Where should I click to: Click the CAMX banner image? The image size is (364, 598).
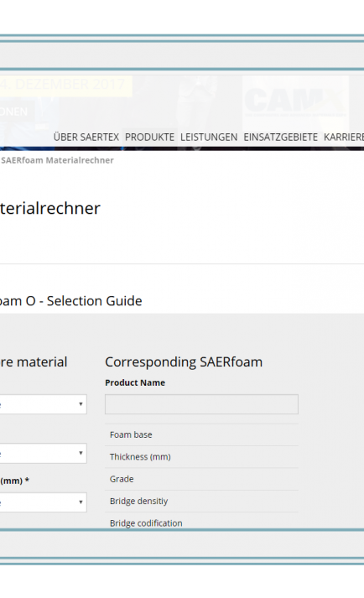point(295,104)
